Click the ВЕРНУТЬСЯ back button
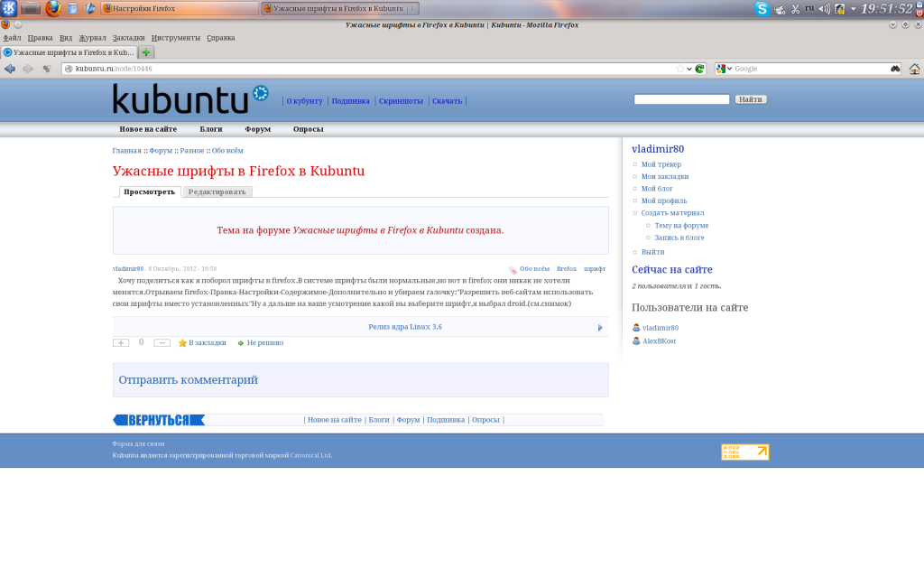The image size is (924, 578). pyautogui.click(x=159, y=420)
